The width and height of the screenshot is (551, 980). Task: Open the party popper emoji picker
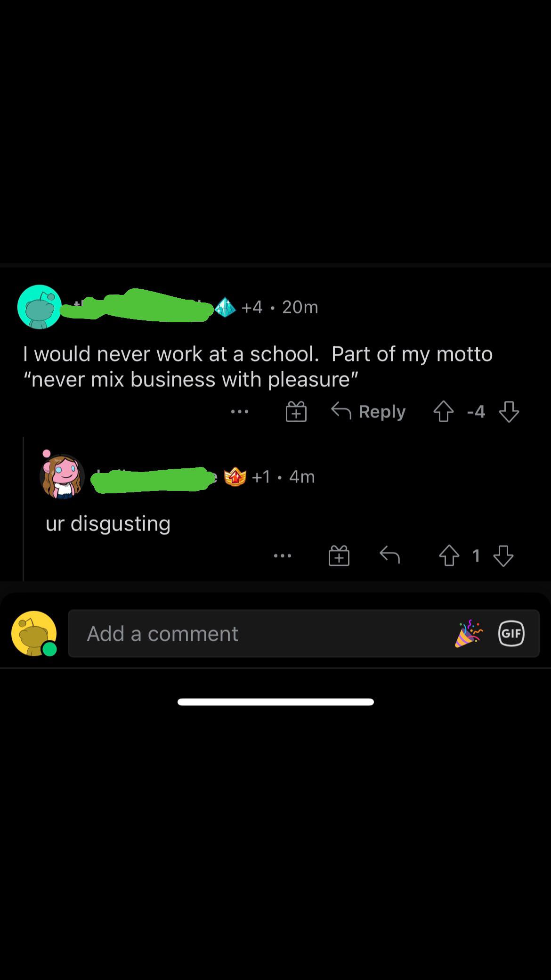coord(469,633)
